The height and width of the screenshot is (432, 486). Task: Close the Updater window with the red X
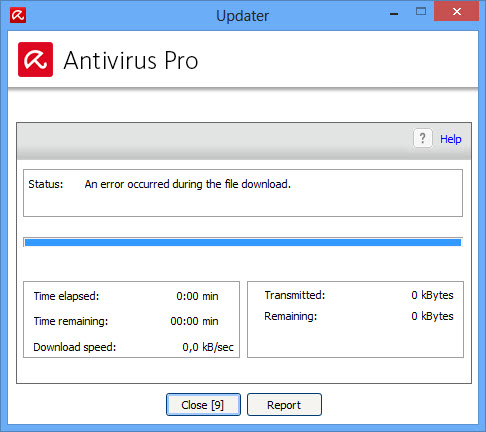pyautogui.click(x=456, y=11)
